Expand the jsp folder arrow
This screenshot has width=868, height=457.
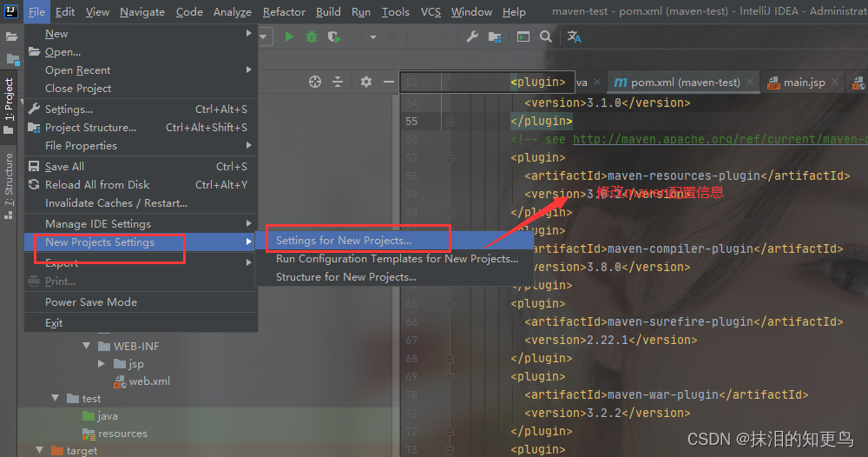[x=102, y=363]
